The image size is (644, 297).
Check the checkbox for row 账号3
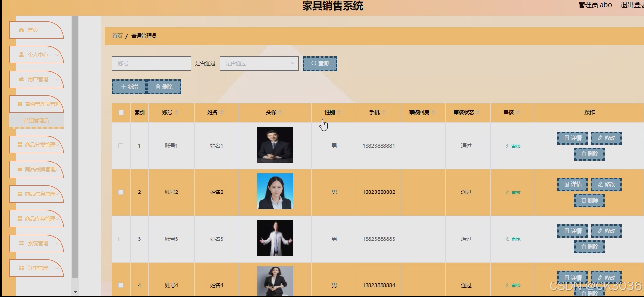[x=121, y=239]
